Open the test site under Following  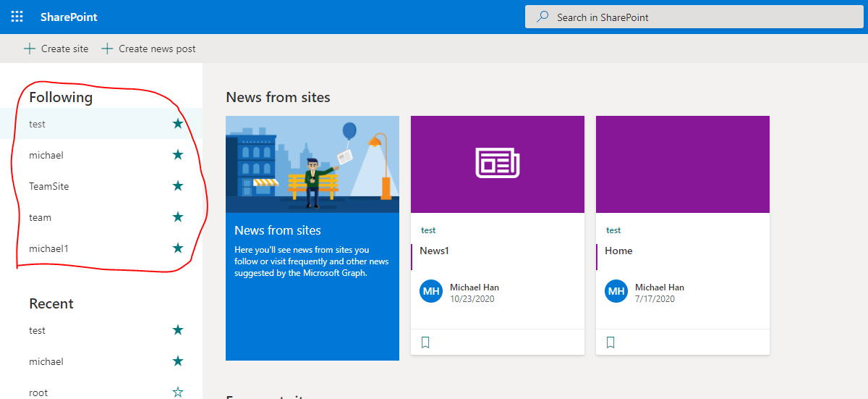(37, 124)
